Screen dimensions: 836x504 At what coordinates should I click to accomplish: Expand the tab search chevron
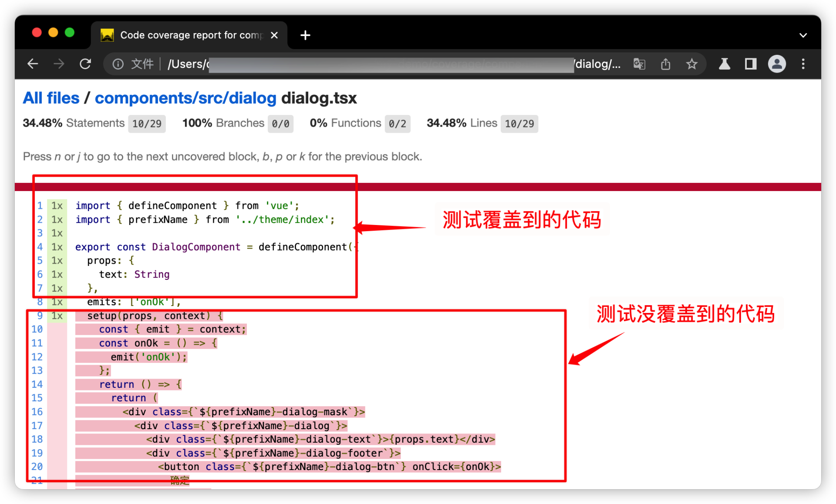803,35
